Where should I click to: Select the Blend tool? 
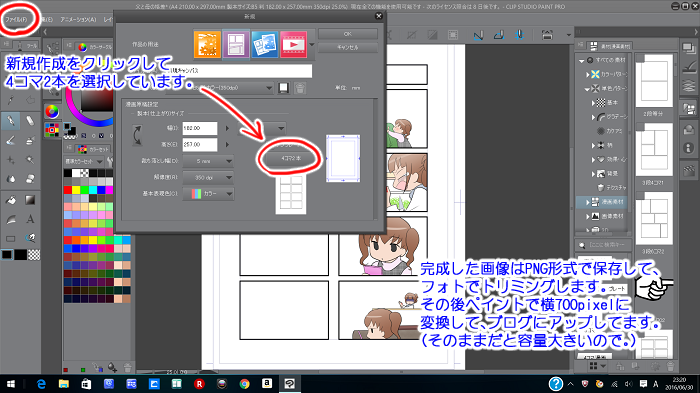tap(10, 179)
